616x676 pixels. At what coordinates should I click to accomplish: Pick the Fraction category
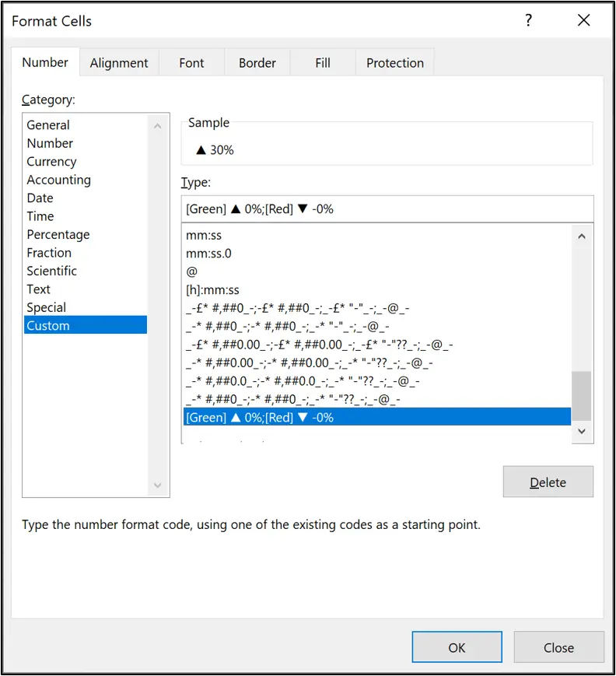pos(50,252)
